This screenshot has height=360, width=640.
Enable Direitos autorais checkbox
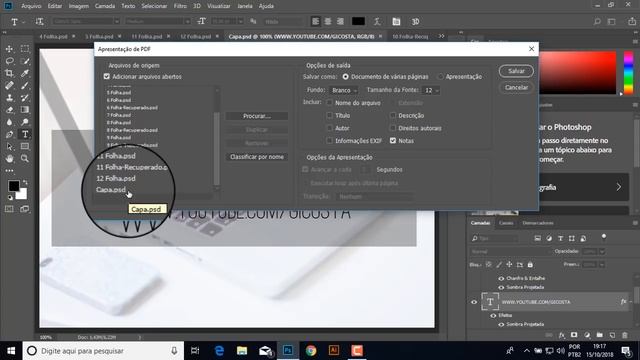point(393,128)
